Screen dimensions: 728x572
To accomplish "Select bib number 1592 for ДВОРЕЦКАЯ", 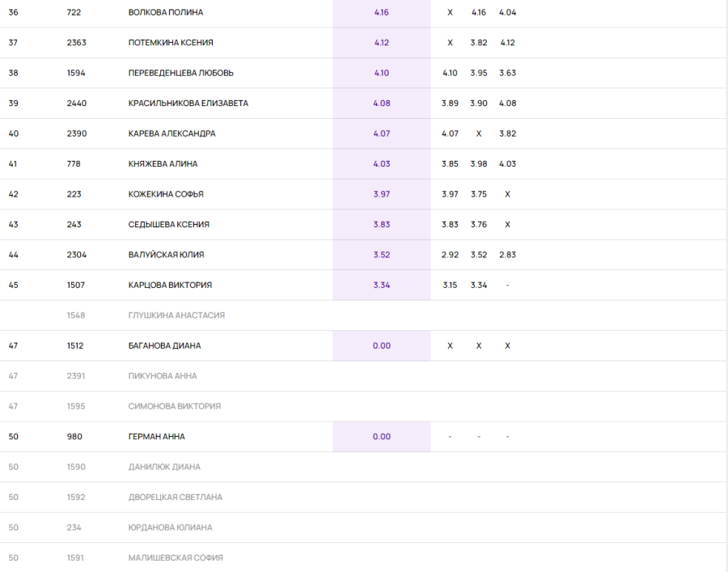I will 76,498.
